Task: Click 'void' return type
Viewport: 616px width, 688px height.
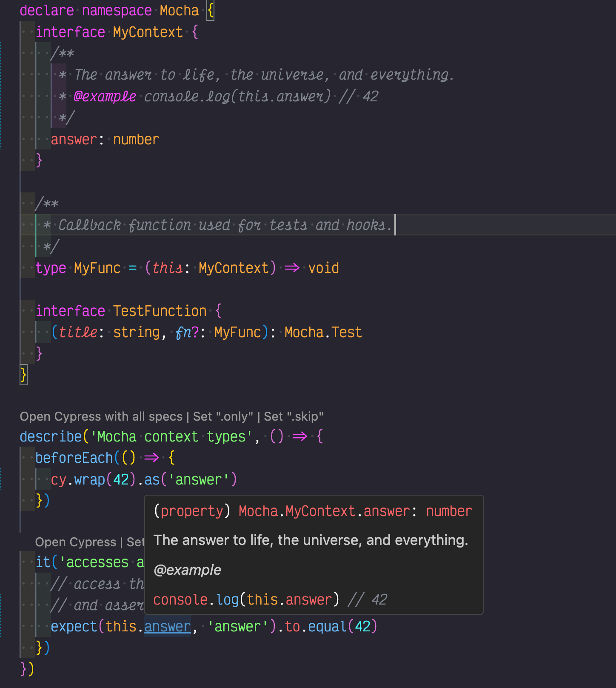Action: (324, 268)
